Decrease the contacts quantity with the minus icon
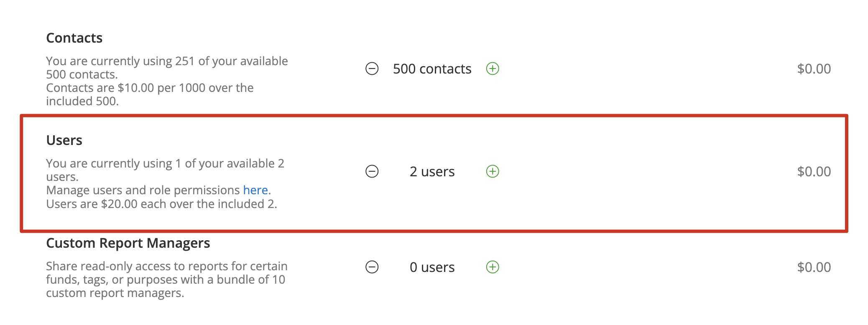Screen dimensions: 868x325 [x=372, y=69]
